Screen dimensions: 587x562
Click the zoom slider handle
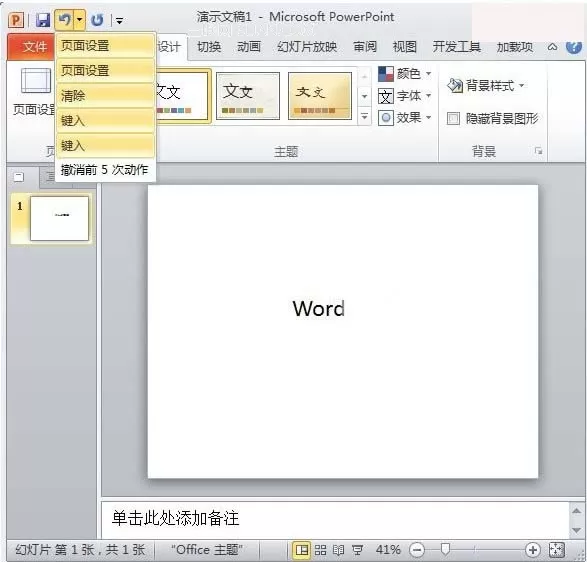(x=445, y=549)
